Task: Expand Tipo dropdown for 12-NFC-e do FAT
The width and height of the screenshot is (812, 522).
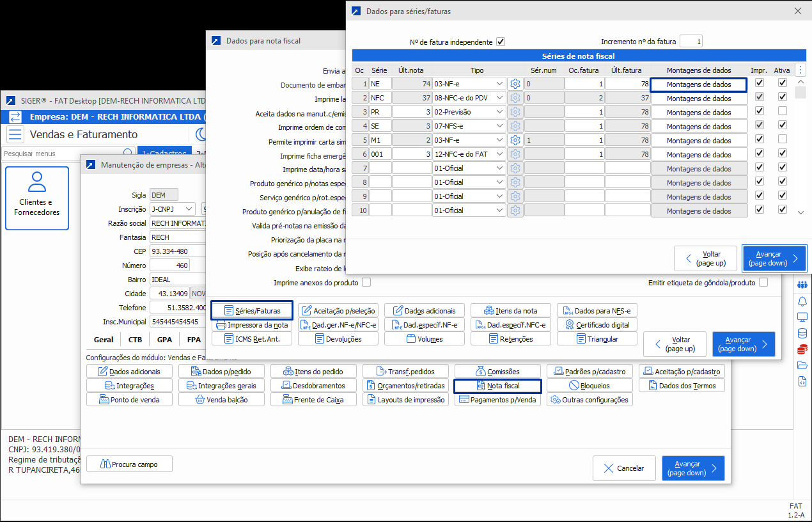Action: pos(499,154)
